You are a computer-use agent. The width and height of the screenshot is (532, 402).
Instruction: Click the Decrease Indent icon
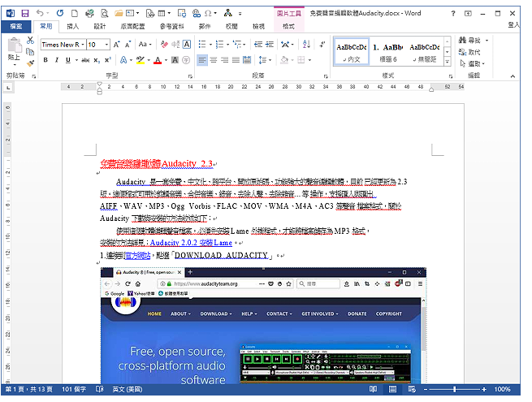point(258,45)
